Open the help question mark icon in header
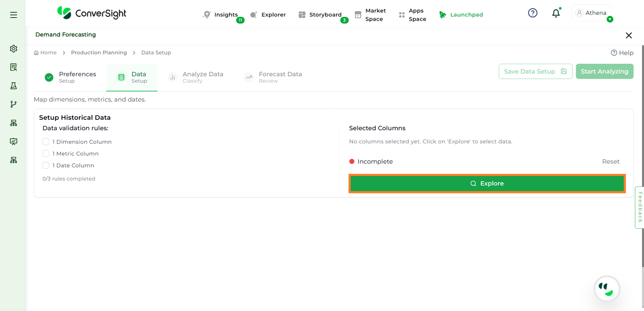The image size is (644, 311). (533, 13)
